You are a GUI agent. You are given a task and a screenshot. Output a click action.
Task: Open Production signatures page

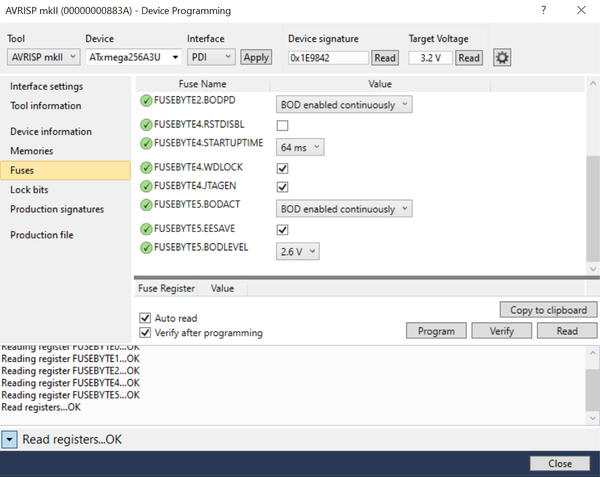tap(57, 209)
